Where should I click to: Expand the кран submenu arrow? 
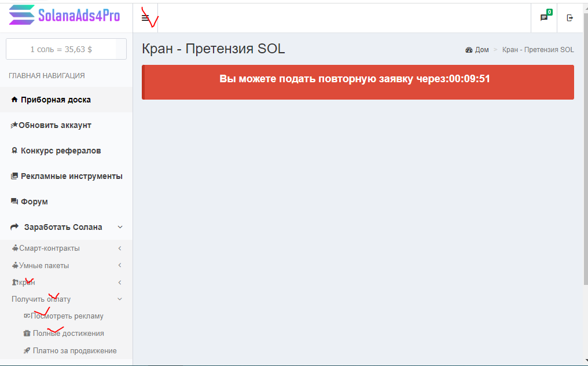point(120,282)
